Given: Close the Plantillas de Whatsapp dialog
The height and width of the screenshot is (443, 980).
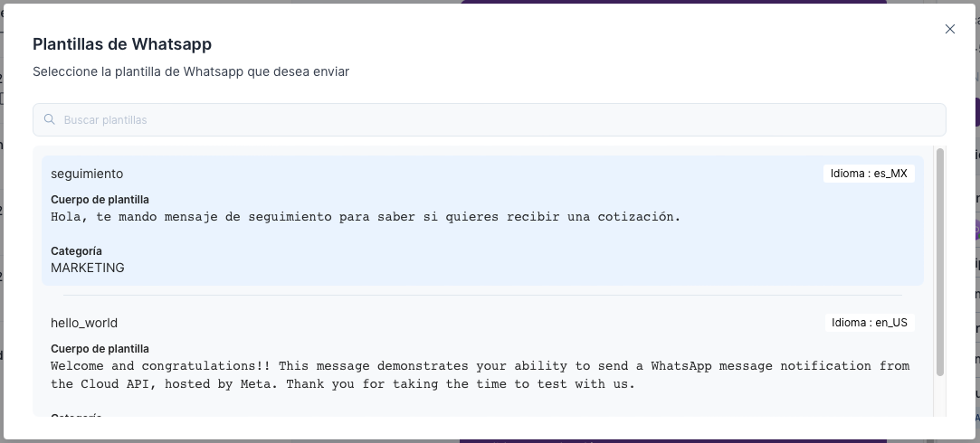Looking at the screenshot, I should (x=950, y=29).
